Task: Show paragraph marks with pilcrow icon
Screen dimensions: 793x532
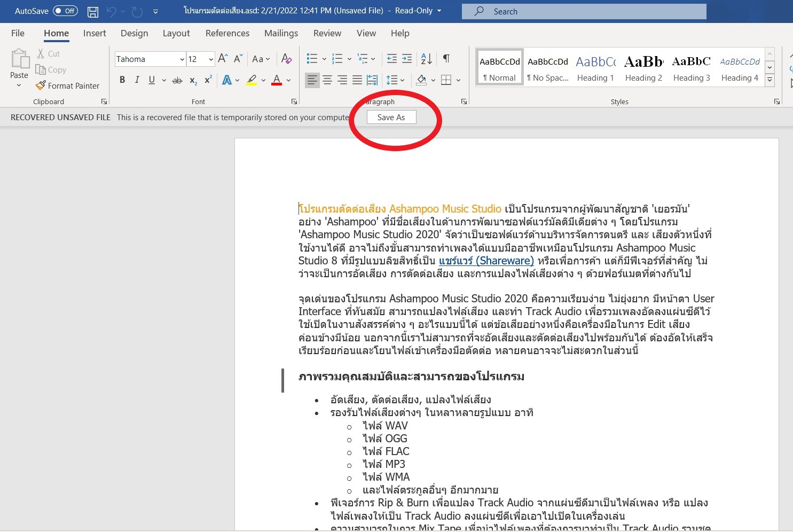Action: 446,59
